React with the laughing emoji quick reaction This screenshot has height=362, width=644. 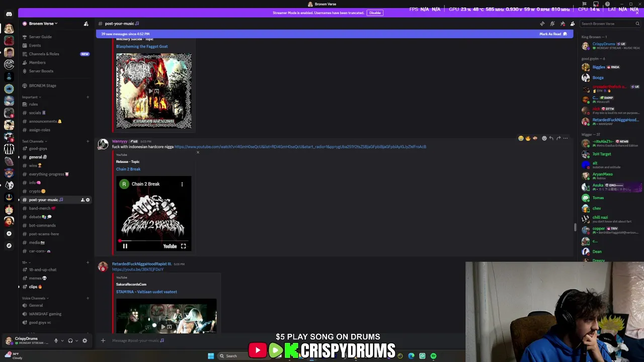tap(521, 138)
